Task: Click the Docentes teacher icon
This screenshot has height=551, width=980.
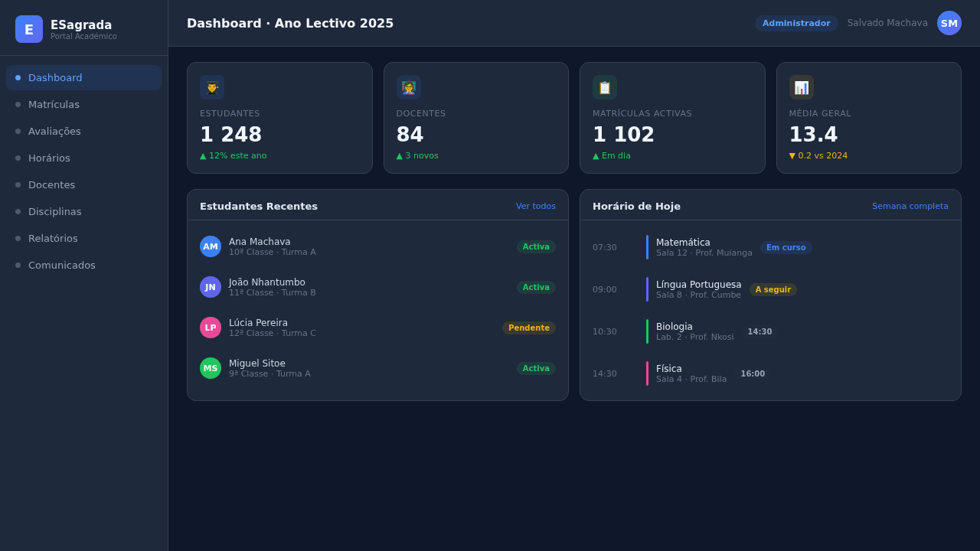Action: pyautogui.click(x=409, y=87)
